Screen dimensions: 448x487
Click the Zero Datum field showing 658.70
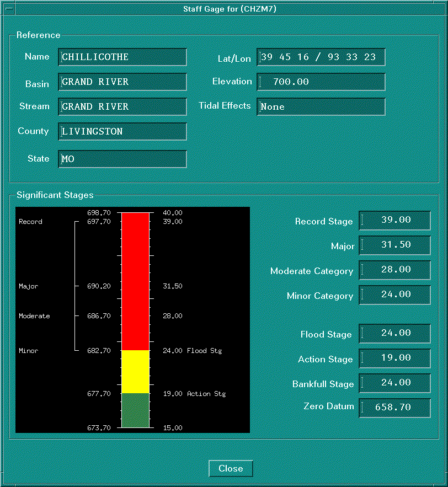[394, 408]
